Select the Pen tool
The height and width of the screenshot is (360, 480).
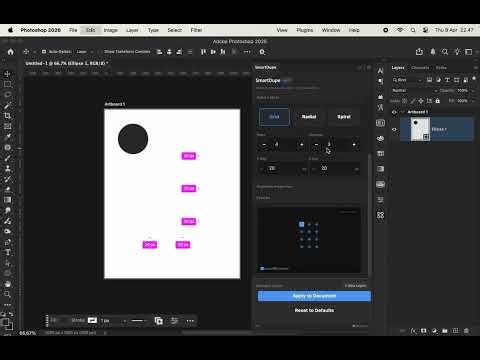[7, 242]
